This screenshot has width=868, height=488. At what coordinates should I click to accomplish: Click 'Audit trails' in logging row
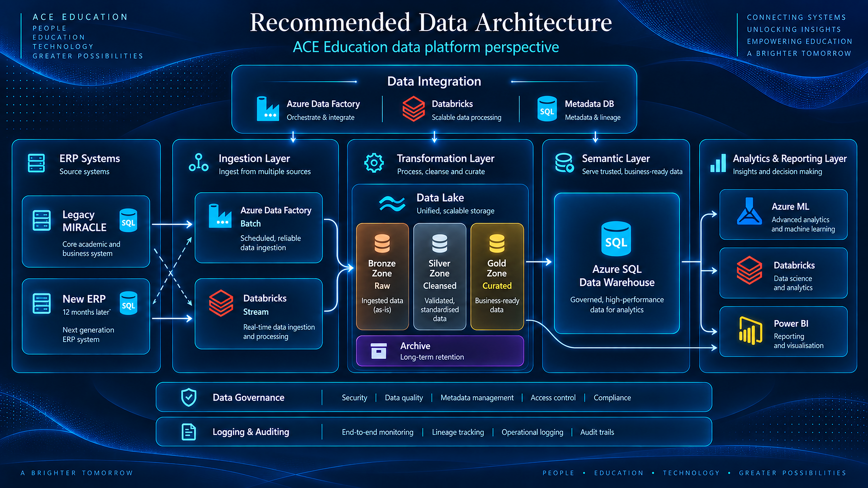pyautogui.click(x=597, y=432)
